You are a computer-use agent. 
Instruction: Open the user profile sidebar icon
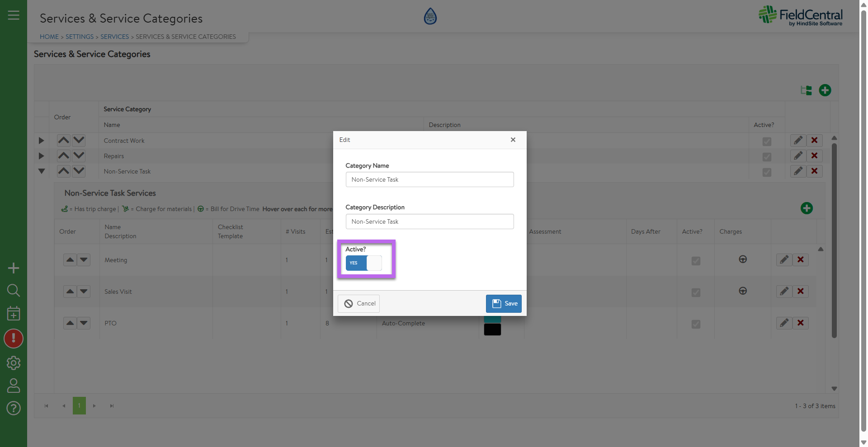click(14, 386)
